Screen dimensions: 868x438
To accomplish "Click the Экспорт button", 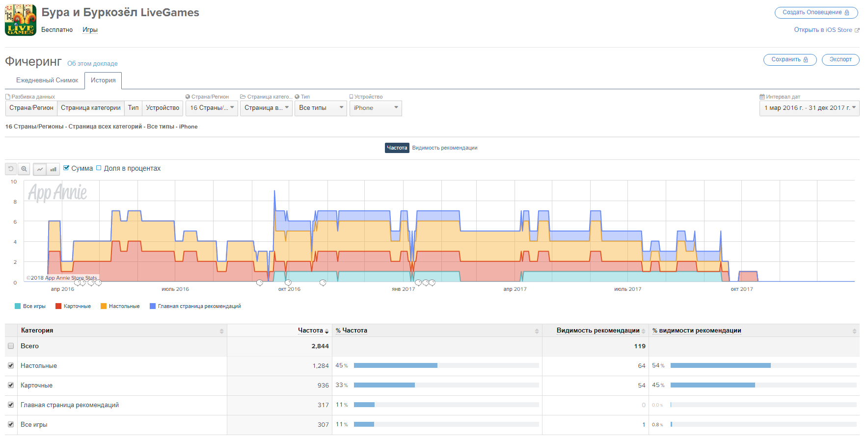I will click(x=840, y=59).
